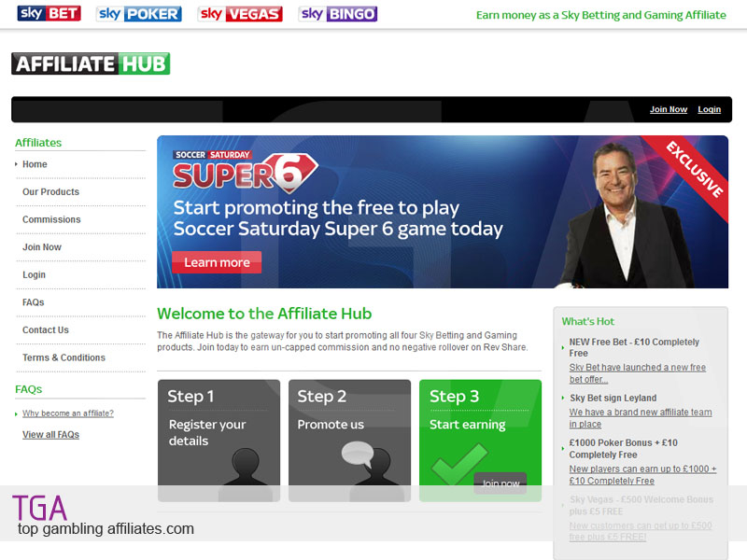Viewport: 747px width, 560px height.
Task: Open the Sky Poker logo
Action: click(138, 14)
